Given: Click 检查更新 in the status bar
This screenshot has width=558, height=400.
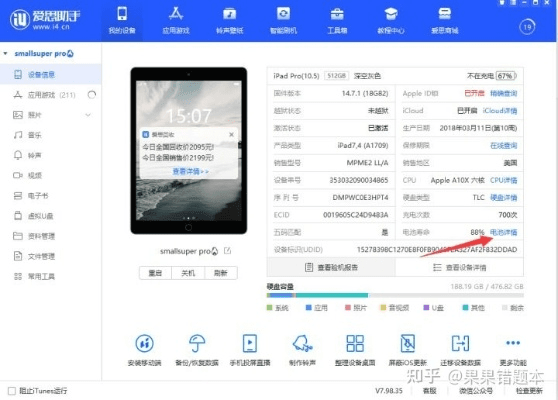Looking at the screenshot, I should tap(529, 391).
